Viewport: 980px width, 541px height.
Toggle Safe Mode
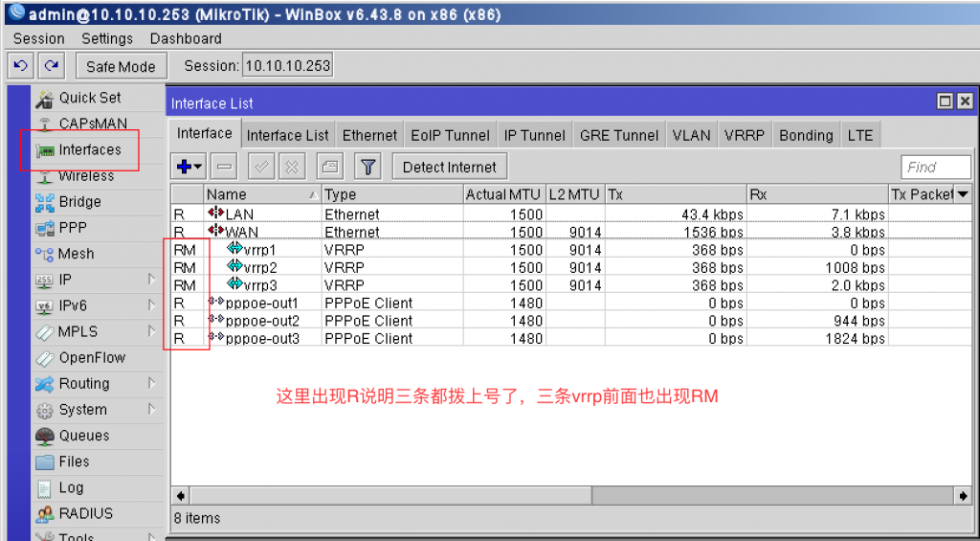(x=122, y=66)
